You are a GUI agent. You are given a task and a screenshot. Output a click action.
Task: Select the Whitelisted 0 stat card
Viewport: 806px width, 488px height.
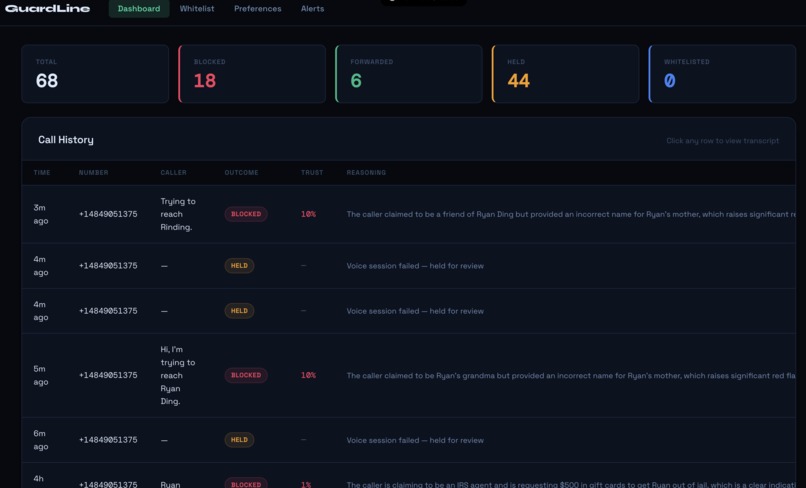tap(722, 74)
